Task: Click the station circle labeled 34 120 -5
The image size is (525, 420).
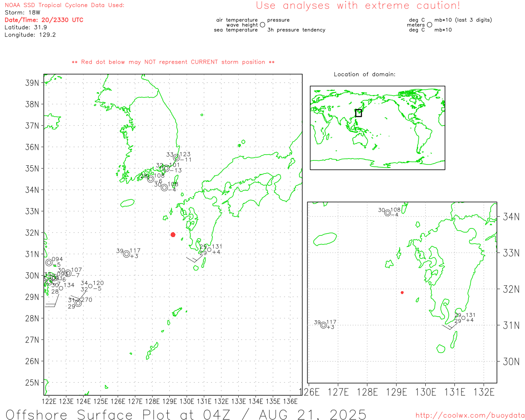Action: point(90,286)
